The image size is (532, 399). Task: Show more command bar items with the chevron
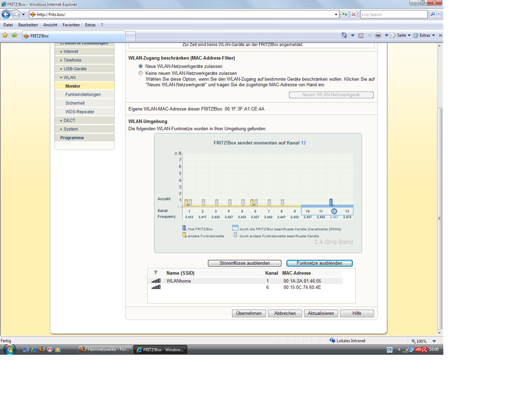[x=440, y=35]
